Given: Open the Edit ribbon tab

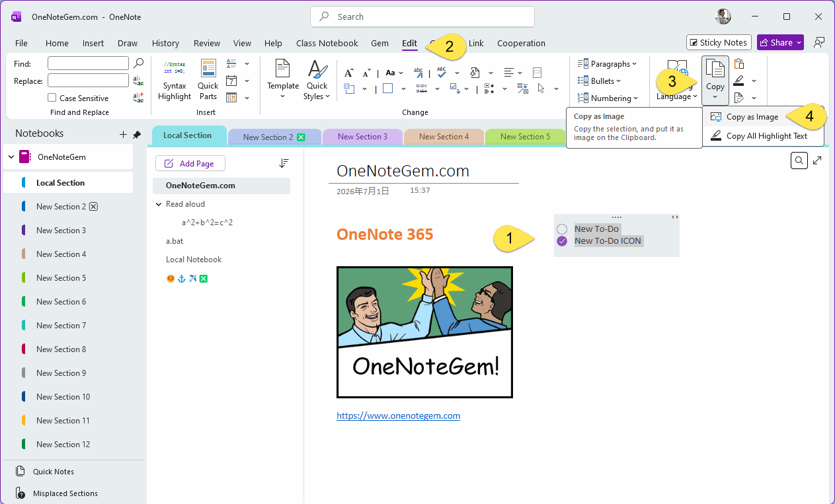Looking at the screenshot, I should coord(409,43).
